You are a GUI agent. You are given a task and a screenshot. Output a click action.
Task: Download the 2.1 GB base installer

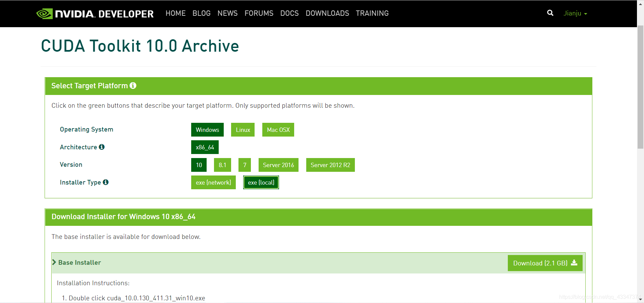(x=545, y=263)
